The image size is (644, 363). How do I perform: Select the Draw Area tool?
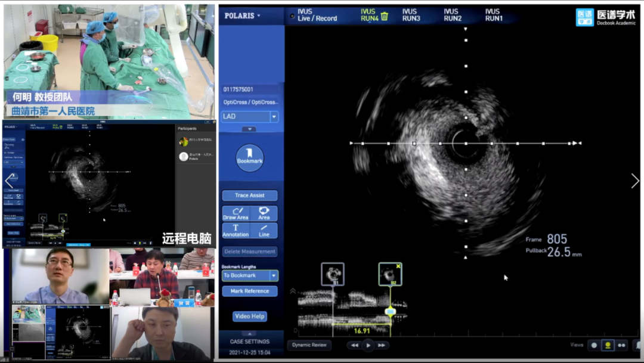[236, 213]
